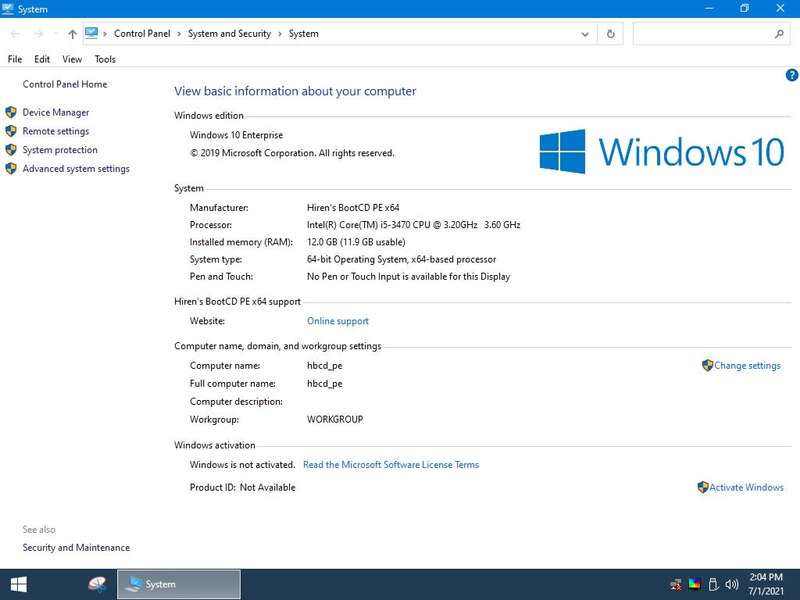
Task: Click the volume speaker tray icon
Action: click(x=732, y=584)
